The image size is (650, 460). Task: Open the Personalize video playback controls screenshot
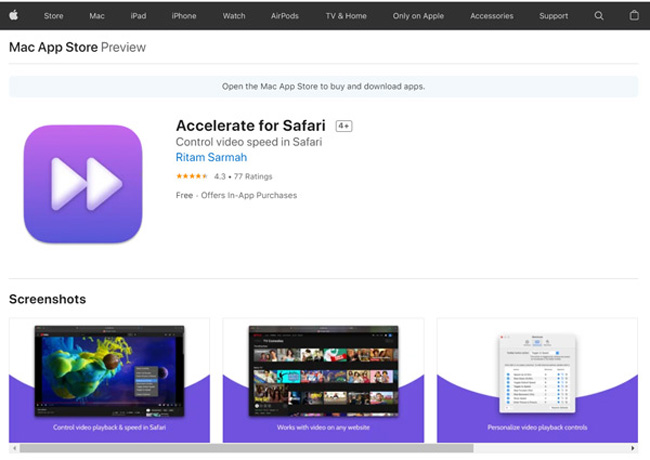[537, 380]
